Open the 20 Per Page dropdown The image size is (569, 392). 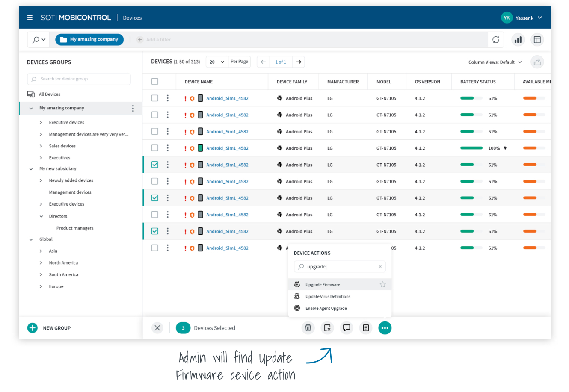(x=217, y=62)
